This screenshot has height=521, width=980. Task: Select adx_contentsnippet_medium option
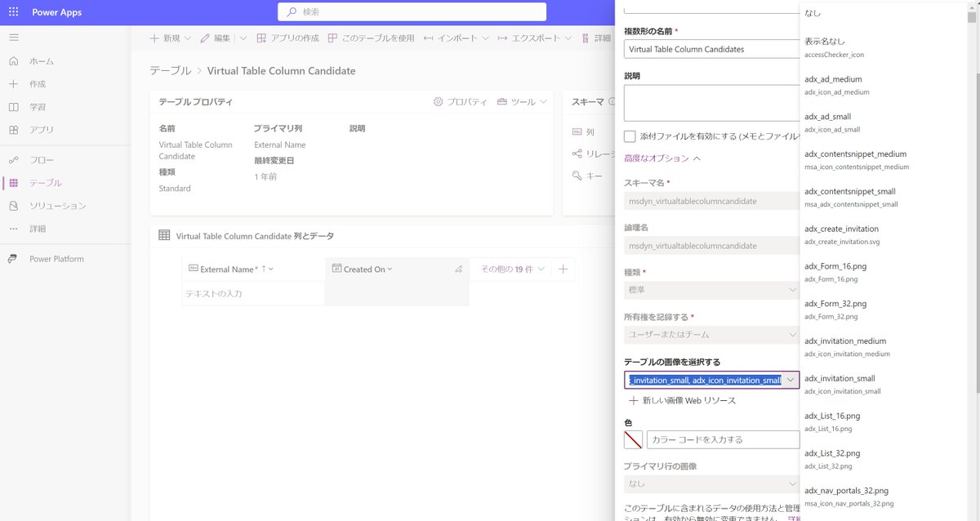click(x=884, y=160)
